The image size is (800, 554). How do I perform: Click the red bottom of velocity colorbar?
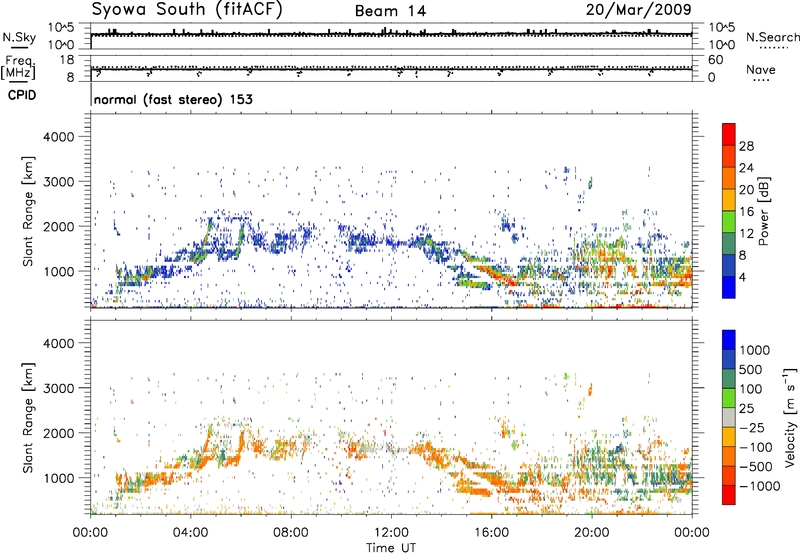coord(729,495)
